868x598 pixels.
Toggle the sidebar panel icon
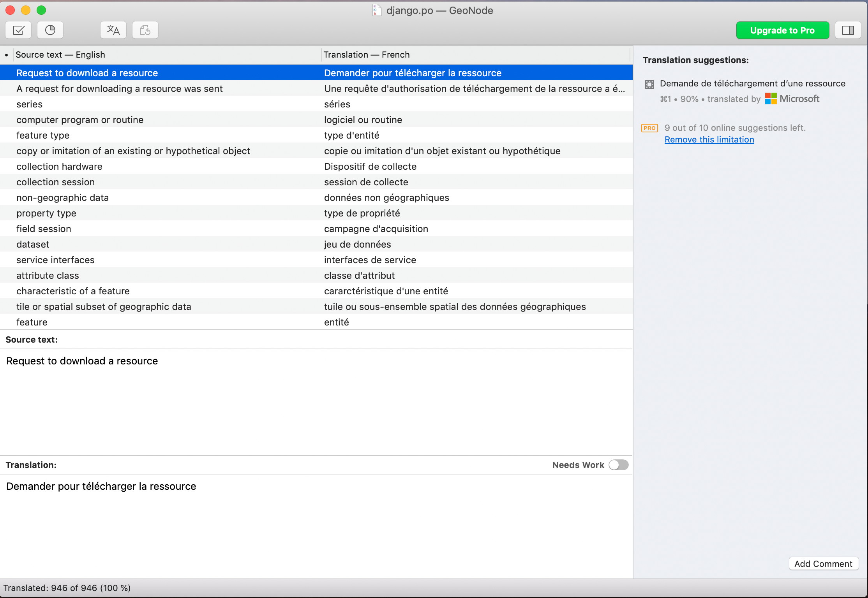[848, 30]
